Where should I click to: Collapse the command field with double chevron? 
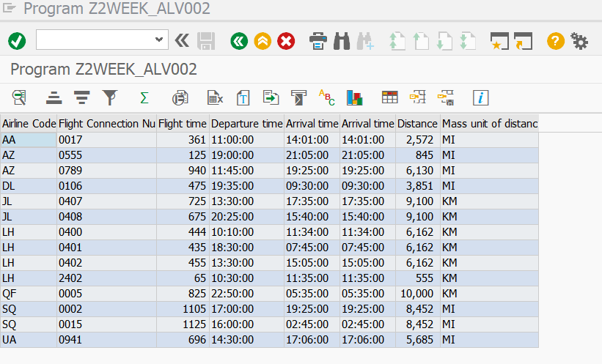182,40
